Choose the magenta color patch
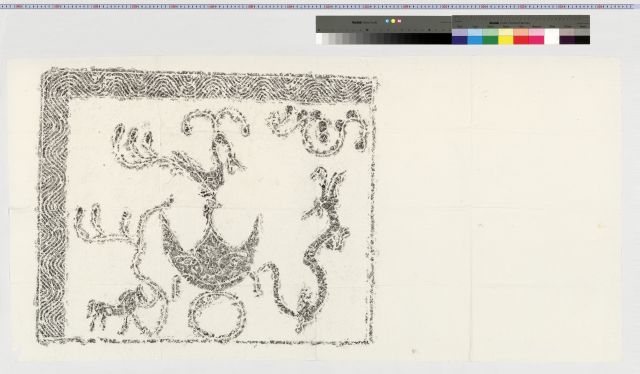 (x=537, y=40)
